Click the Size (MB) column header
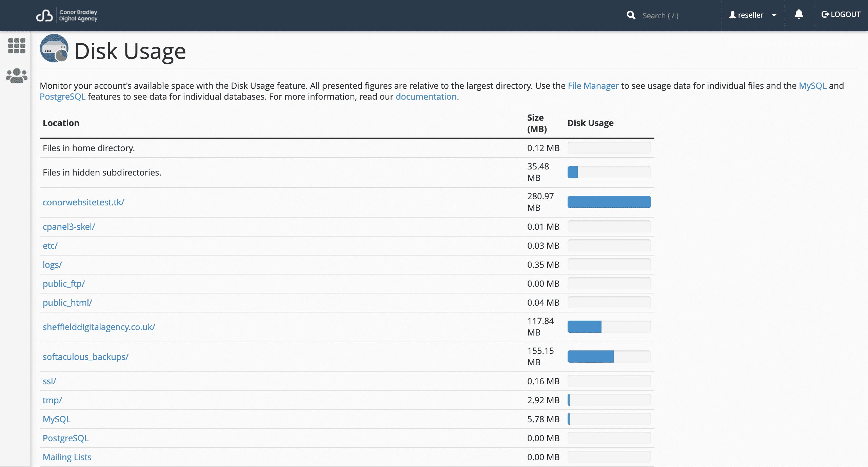This screenshot has width=868, height=467. [537, 123]
